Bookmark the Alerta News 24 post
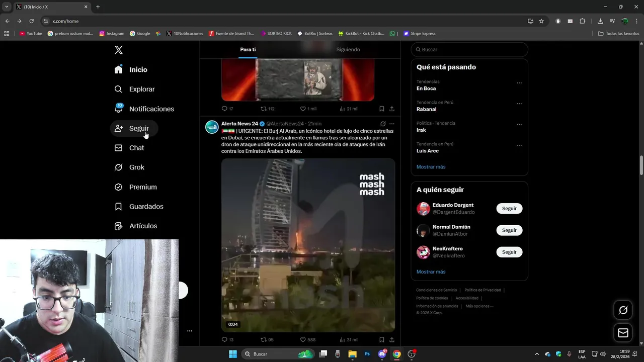Image resolution: width=644 pixels, height=362 pixels. click(382, 340)
